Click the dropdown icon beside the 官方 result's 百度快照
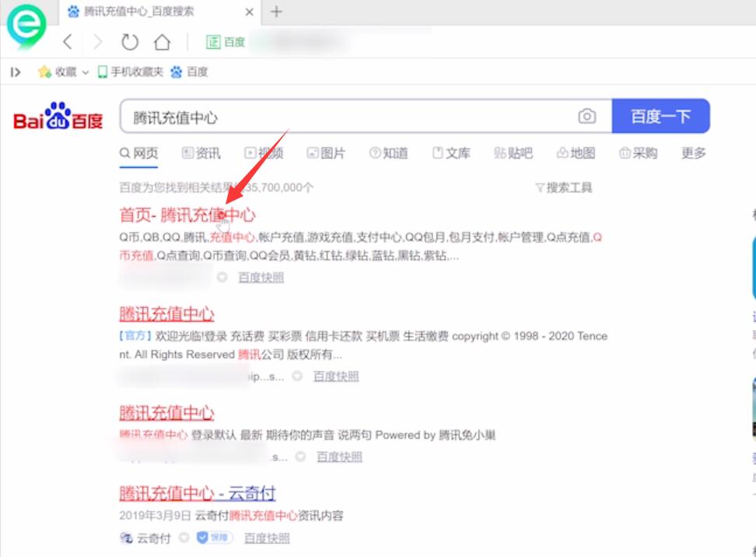The image size is (756, 557). coord(297,377)
